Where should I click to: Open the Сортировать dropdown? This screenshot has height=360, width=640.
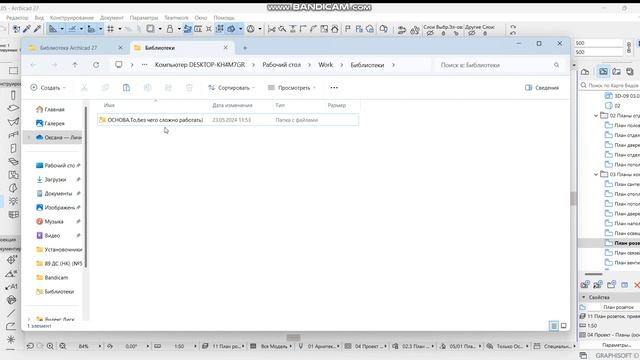pyautogui.click(x=232, y=88)
